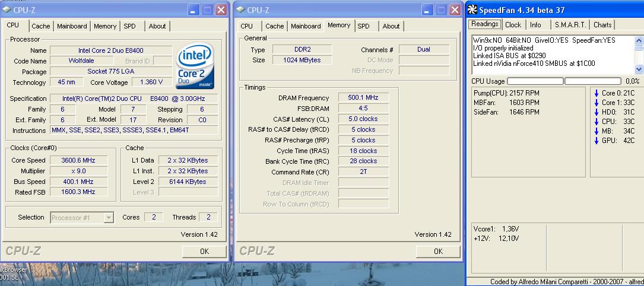Click the Cycle Time tRAS value 18 clocks
The height and width of the screenshot is (286, 644).
point(363,151)
